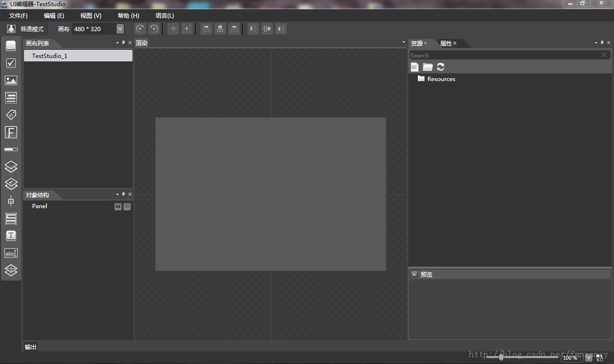
Task: Open 对象结构 panel options dropdown arrow
Action: (118, 194)
